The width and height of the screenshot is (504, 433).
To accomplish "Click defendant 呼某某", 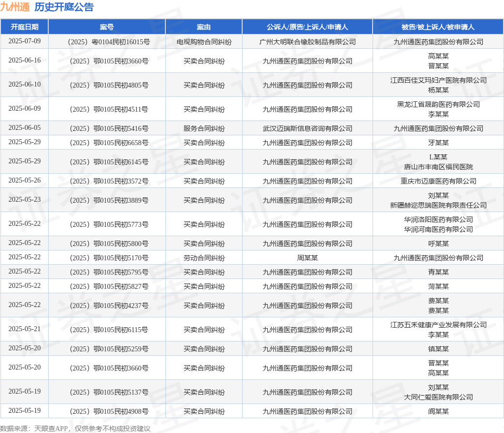I will point(439,244).
